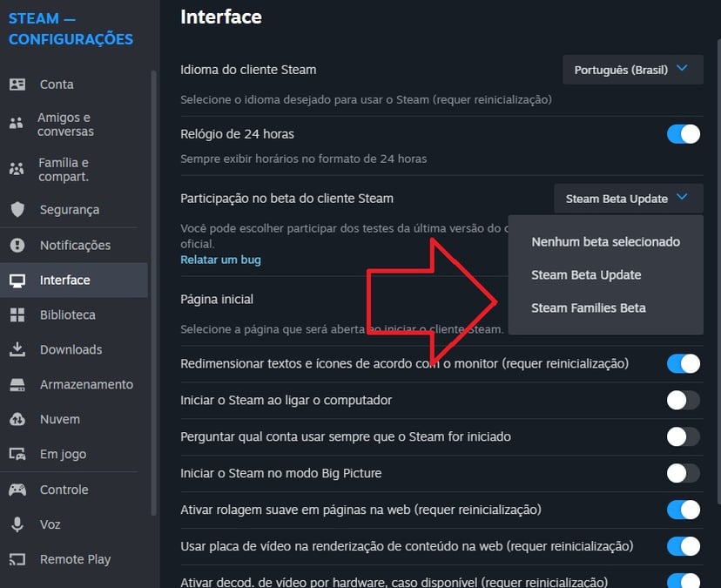Image resolution: width=721 pixels, height=588 pixels.
Task: Collapse the Participação no beta dropdown
Action: (x=628, y=199)
